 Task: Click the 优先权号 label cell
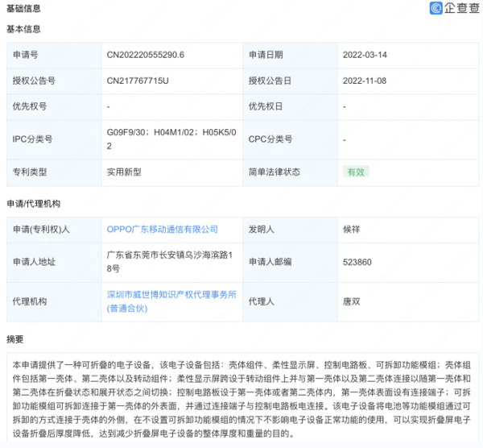click(54, 106)
